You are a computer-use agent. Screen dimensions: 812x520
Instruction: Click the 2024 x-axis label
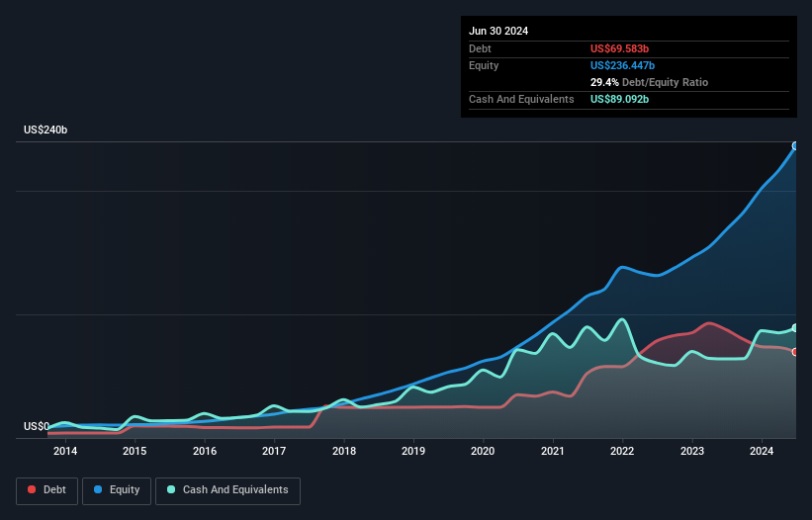click(762, 451)
